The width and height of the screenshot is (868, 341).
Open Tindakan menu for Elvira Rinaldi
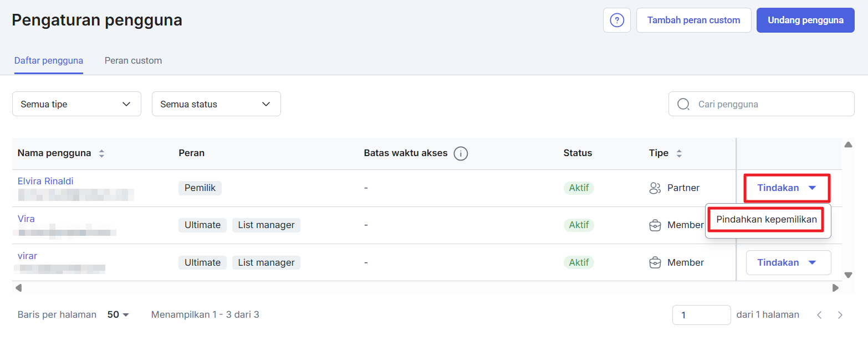coord(786,188)
